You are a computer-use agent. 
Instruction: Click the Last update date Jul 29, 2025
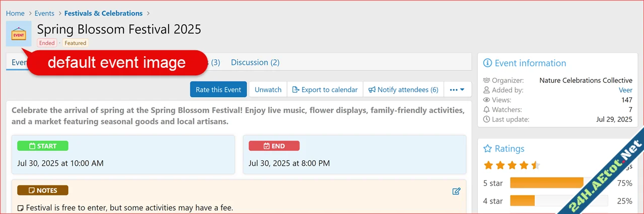[x=614, y=119]
